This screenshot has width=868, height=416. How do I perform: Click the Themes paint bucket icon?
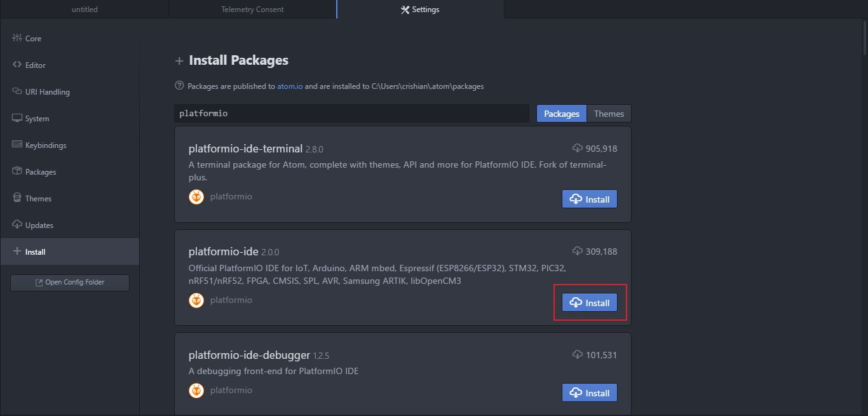point(17,198)
